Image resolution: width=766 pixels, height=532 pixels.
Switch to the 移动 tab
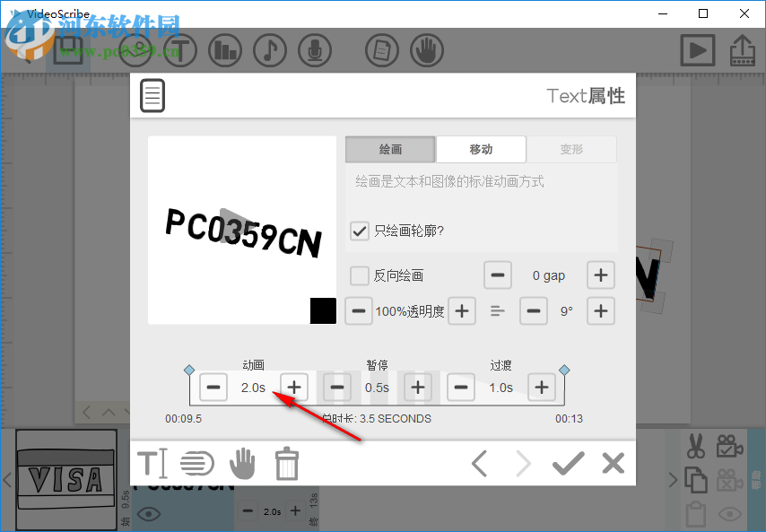[x=482, y=149]
